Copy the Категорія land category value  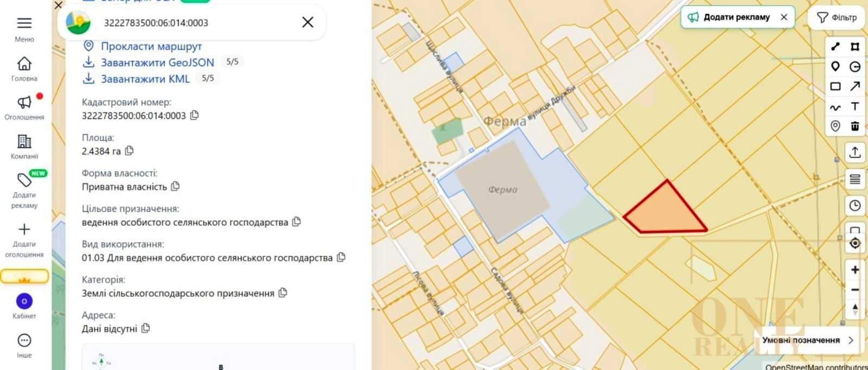283,293
